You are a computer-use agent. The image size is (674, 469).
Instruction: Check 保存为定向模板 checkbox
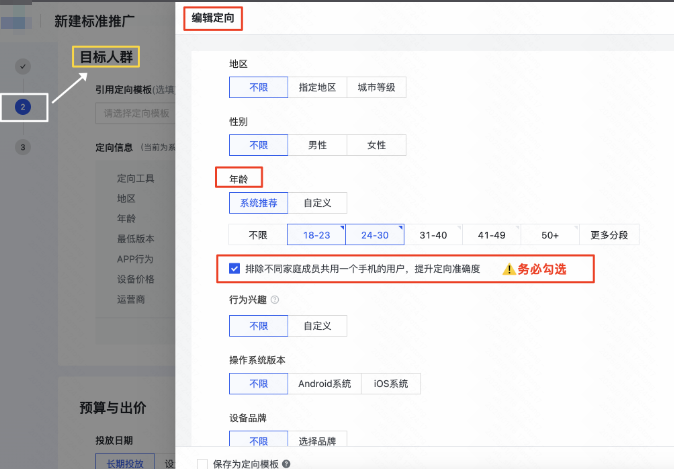tap(202, 464)
